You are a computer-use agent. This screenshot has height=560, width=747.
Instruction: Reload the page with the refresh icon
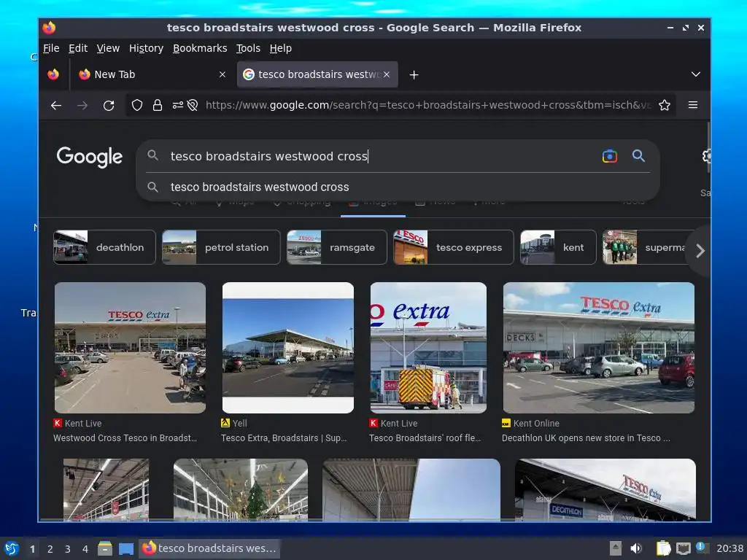(109, 105)
